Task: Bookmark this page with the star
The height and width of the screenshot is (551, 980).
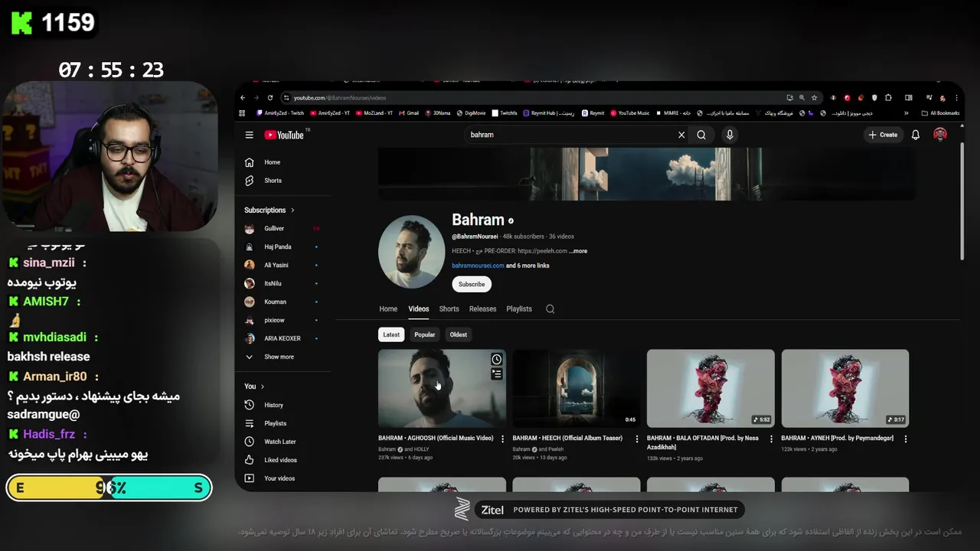Action: (x=815, y=98)
